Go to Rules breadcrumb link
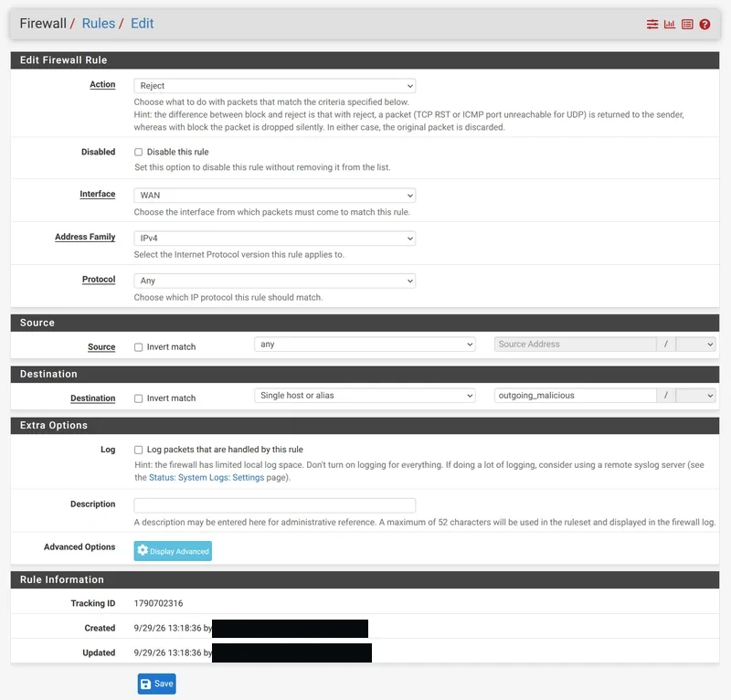 coord(99,24)
